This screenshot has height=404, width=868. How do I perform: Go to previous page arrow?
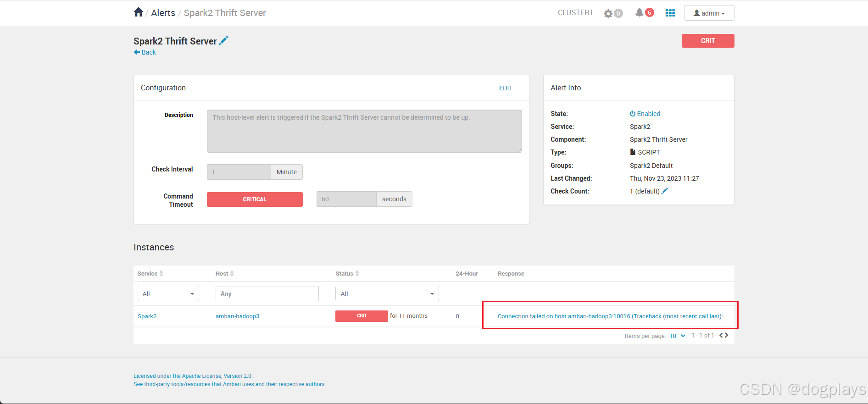721,335
